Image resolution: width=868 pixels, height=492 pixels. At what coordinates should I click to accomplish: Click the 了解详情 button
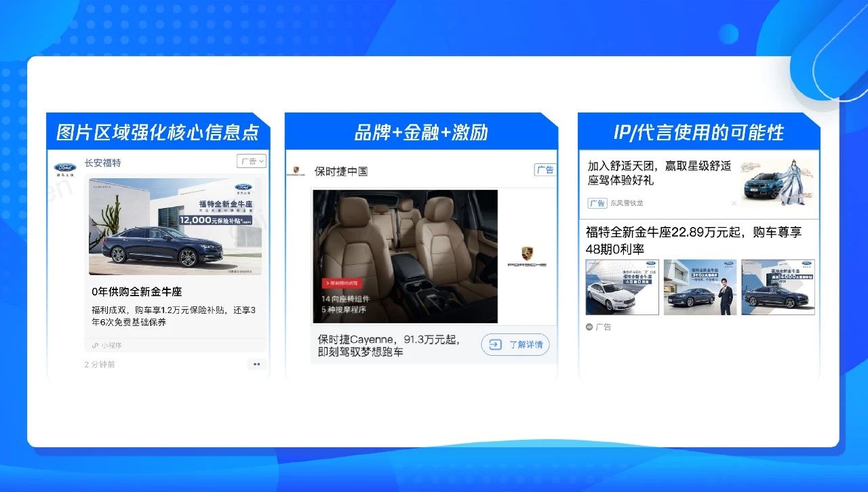click(x=515, y=344)
